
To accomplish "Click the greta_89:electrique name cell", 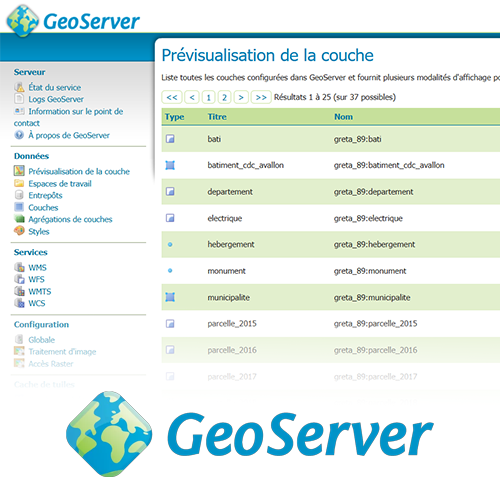I will pyautogui.click(x=368, y=218).
